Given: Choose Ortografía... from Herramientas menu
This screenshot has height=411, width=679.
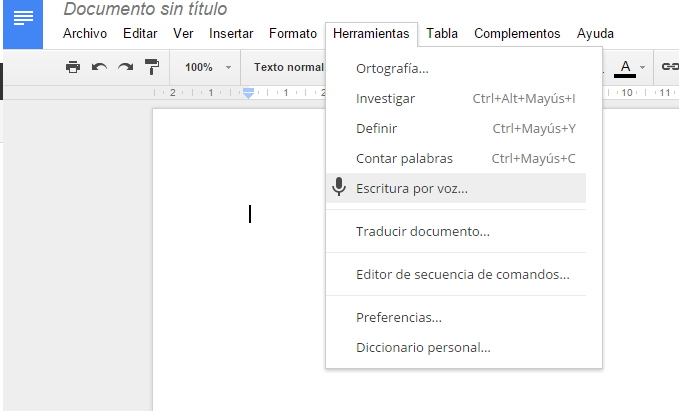Looking at the screenshot, I should pos(392,69).
